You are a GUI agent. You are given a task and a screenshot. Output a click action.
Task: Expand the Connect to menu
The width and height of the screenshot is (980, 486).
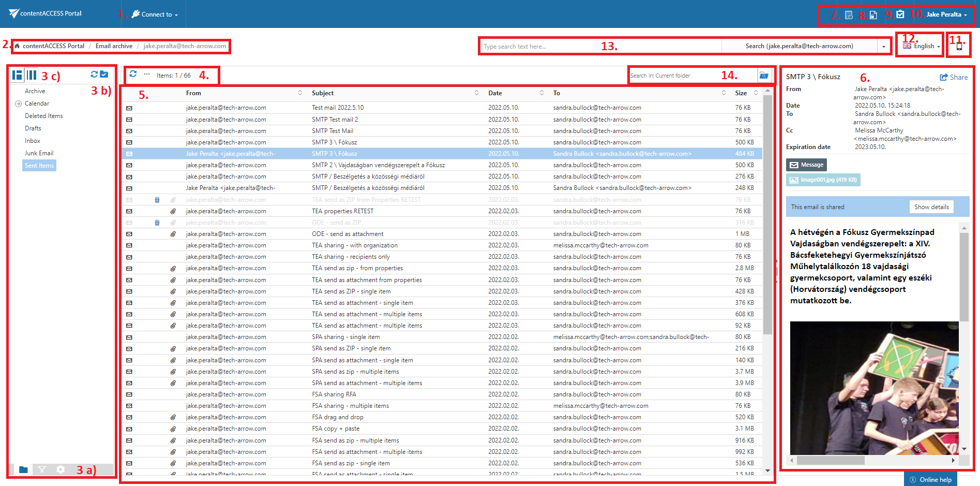pyautogui.click(x=155, y=14)
